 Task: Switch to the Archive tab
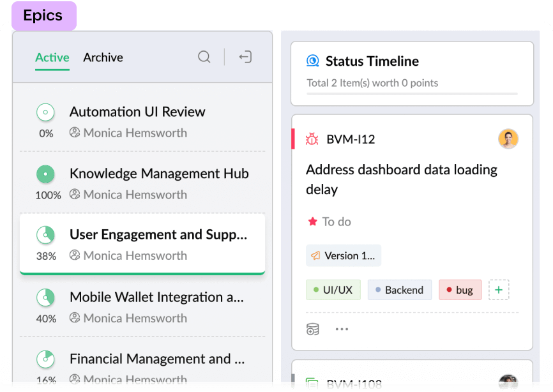coord(103,57)
